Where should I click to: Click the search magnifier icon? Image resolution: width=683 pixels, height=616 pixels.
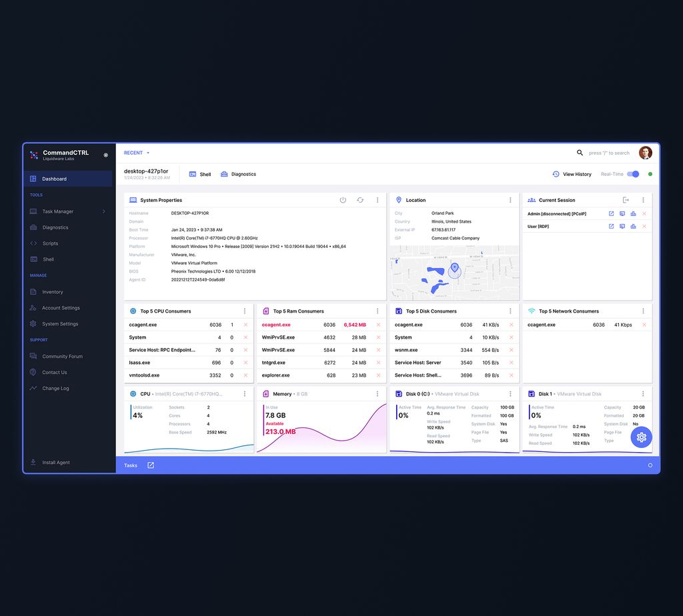pyautogui.click(x=580, y=153)
